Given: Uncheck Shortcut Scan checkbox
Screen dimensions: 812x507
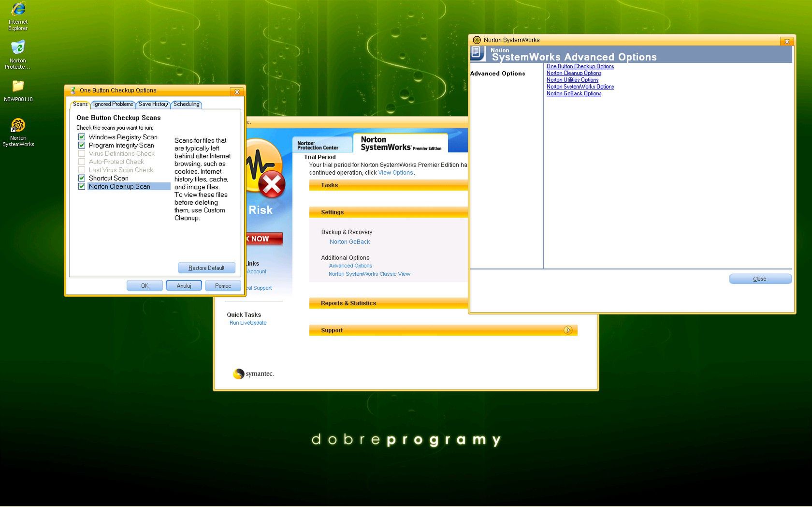Looking at the screenshot, I should [82, 178].
